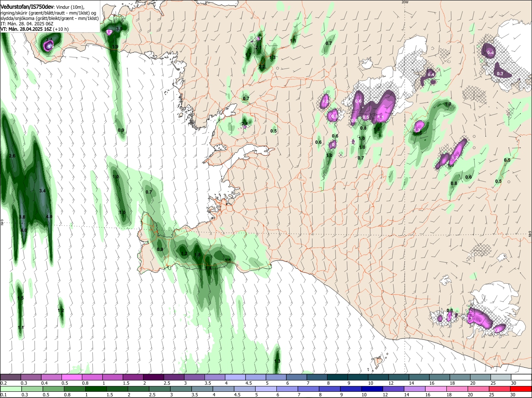The height and width of the screenshot is (398, 532).
Task: Click the 1.7 precipitation value on map
Action: pos(248,55)
